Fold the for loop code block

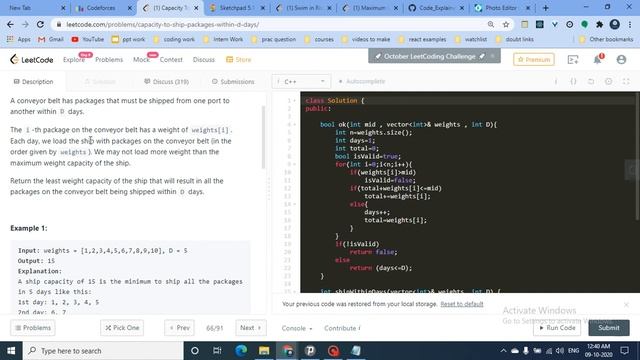click(295, 164)
